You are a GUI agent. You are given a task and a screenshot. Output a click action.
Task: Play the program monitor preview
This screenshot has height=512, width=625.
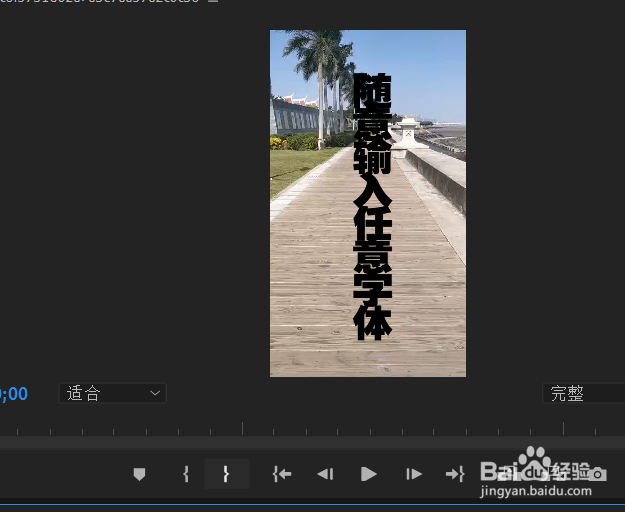pos(368,474)
